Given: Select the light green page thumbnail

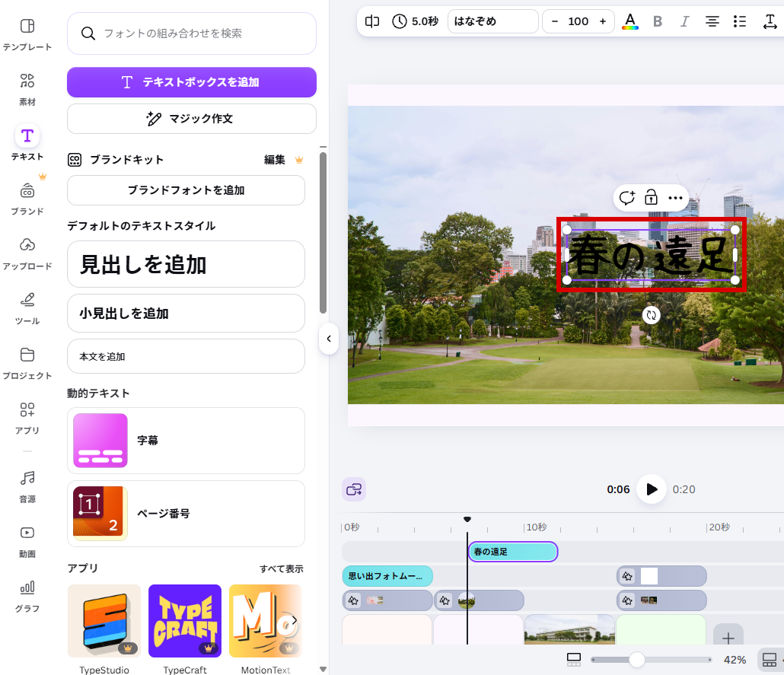Looking at the screenshot, I should pyautogui.click(x=661, y=629).
